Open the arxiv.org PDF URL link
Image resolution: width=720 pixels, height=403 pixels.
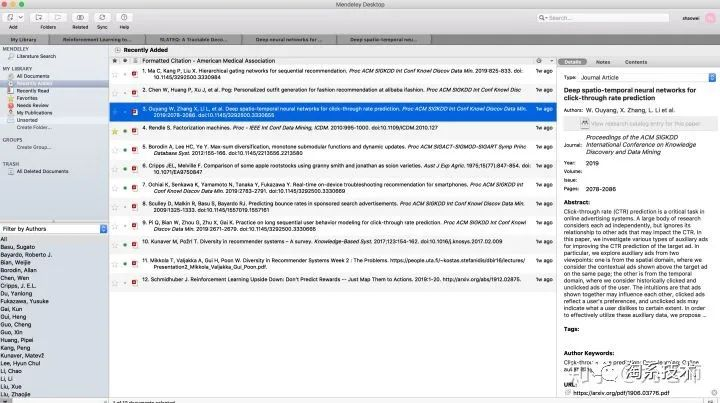(x=621, y=393)
